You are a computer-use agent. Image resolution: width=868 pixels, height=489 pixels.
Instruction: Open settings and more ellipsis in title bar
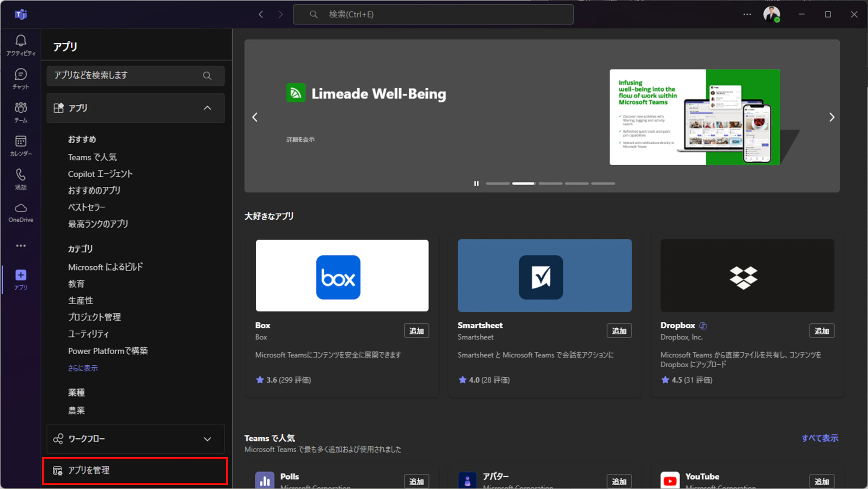[747, 15]
